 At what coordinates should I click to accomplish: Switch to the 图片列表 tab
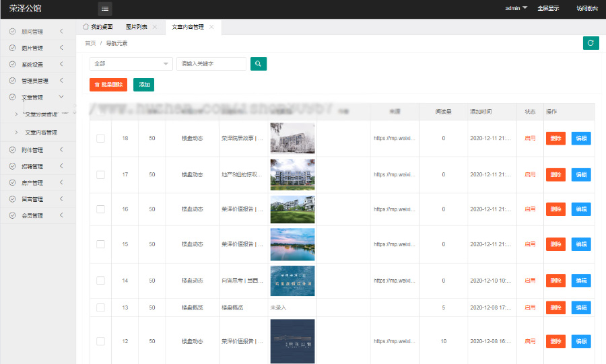pos(137,27)
